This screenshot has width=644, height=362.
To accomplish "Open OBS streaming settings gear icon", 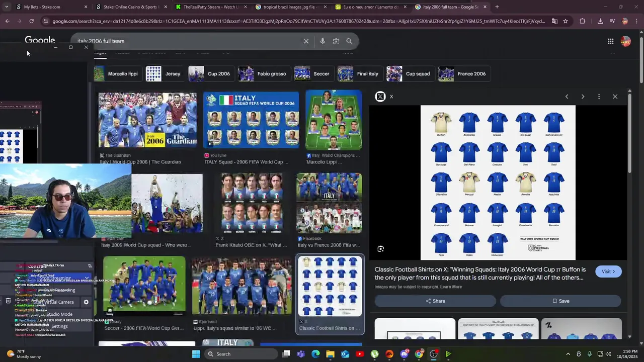I will (x=86, y=302).
